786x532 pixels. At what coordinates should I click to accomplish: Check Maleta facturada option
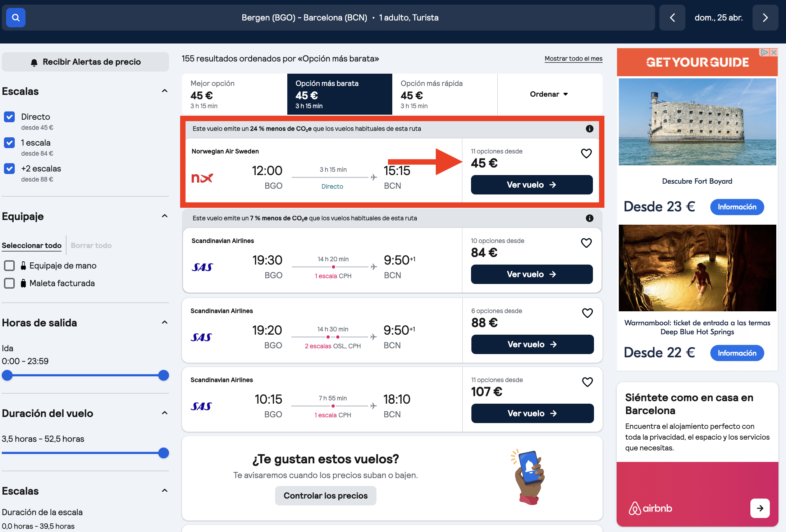[x=9, y=283]
